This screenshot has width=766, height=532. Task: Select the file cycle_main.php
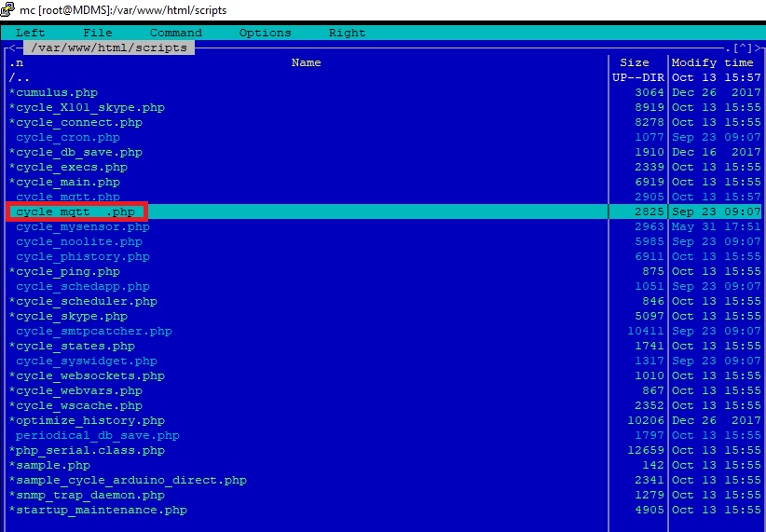point(64,182)
